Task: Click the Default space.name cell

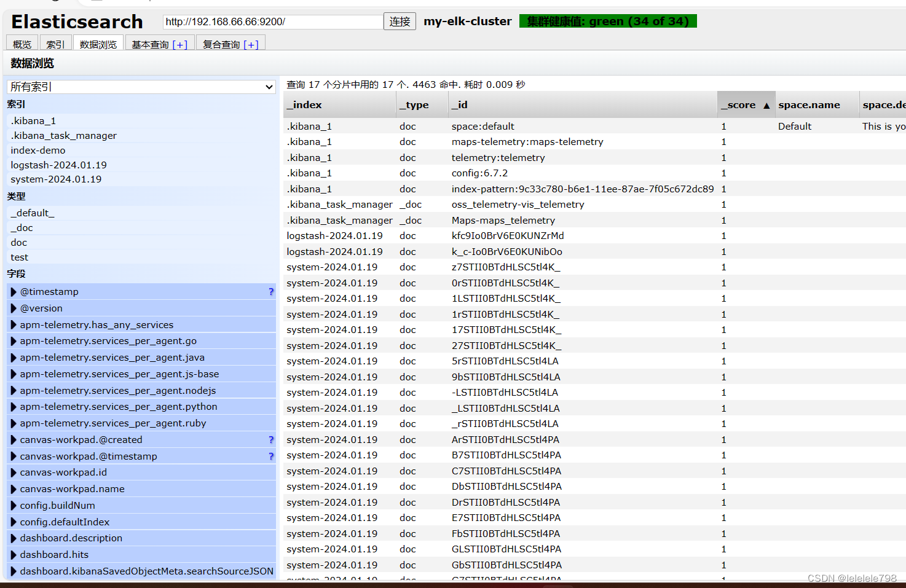Action: (795, 127)
